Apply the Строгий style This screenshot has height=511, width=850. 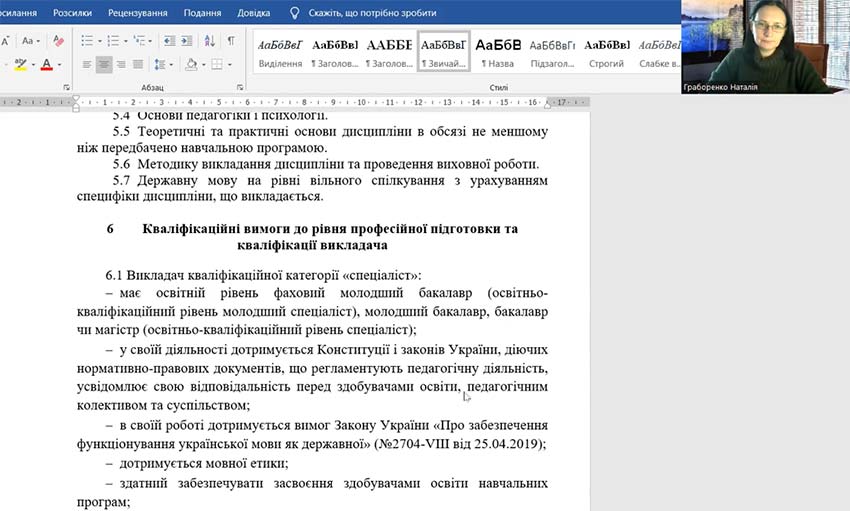[x=607, y=52]
